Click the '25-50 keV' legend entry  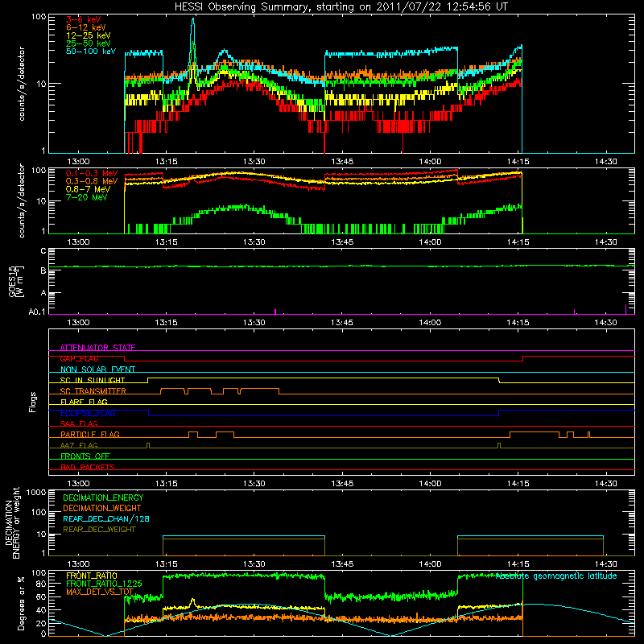pyautogui.click(x=89, y=43)
